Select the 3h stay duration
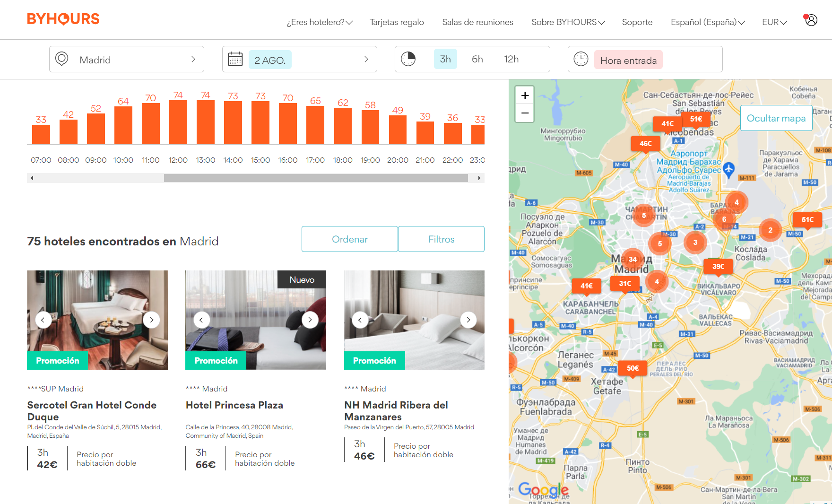The height and width of the screenshot is (504, 832). [445, 59]
